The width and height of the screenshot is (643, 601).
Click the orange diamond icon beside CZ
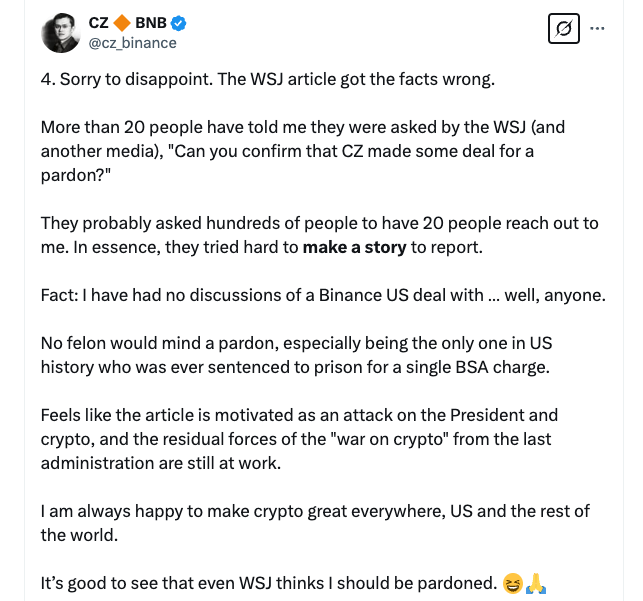[123, 23]
